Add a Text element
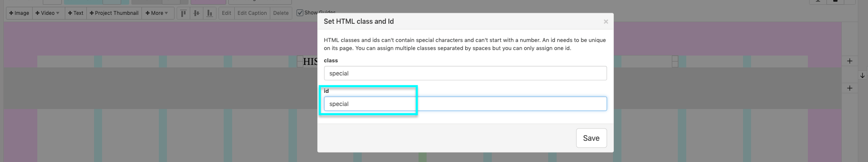This screenshot has height=162, width=868. tap(76, 13)
